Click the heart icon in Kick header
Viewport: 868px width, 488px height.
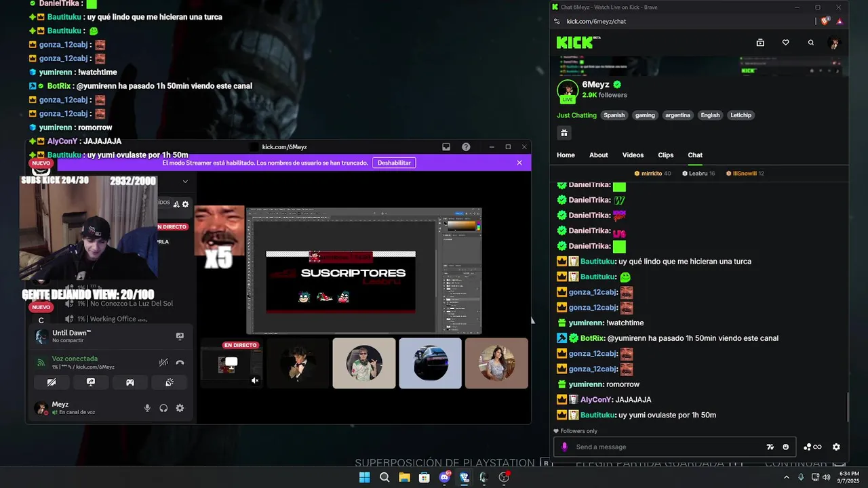(785, 43)
